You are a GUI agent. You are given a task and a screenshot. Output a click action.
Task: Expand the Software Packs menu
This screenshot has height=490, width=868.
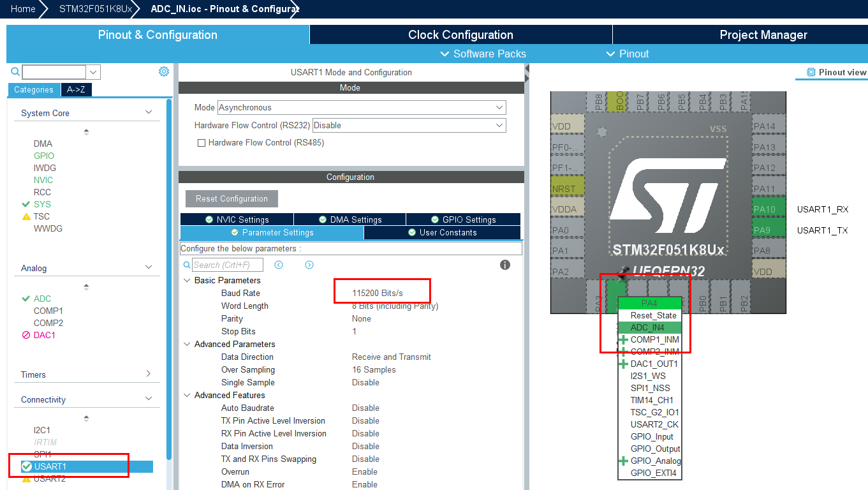[x=483, y=54]
